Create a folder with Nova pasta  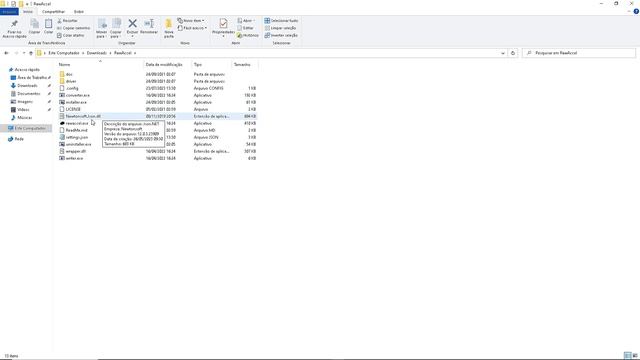pos(169,29)
